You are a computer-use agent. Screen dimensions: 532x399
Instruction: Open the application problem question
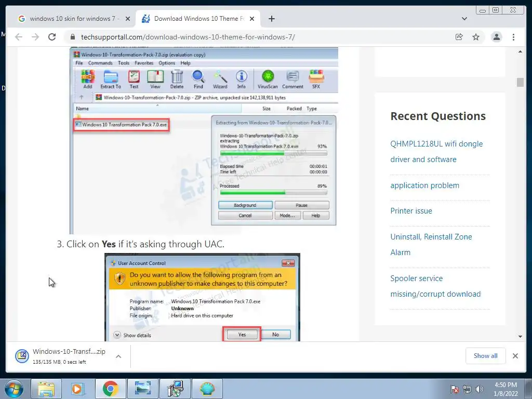click(x=424, y=185)
